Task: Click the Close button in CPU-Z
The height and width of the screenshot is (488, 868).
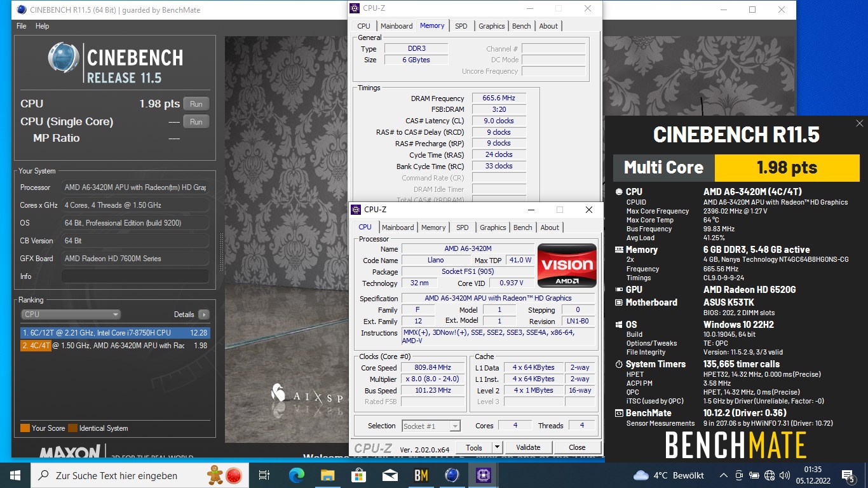Action: click(577, 447)
